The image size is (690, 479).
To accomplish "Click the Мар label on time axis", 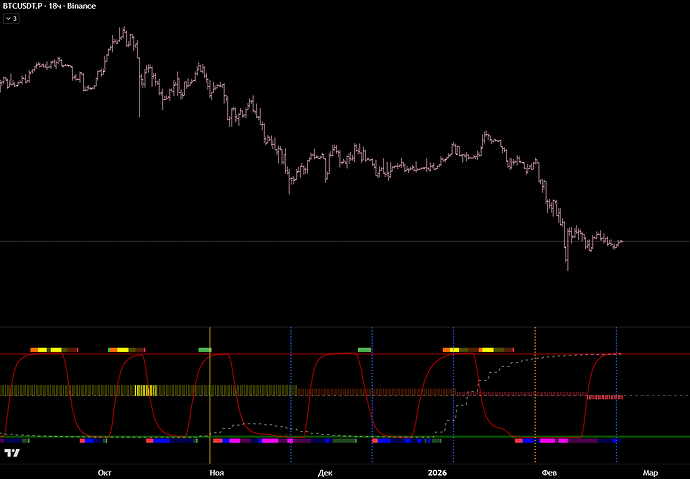I will (x=650, y=471).
